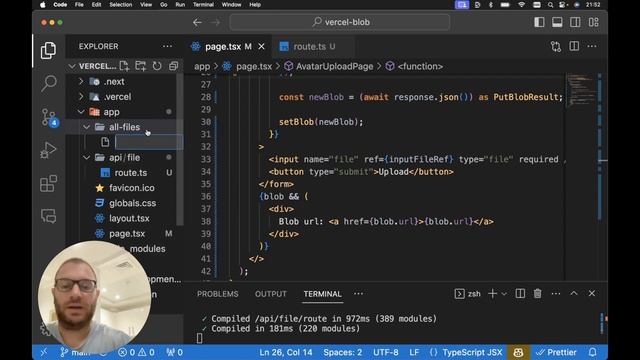
Task: Go forward using the navigation arrow
Action: click(x=216, y=22)
